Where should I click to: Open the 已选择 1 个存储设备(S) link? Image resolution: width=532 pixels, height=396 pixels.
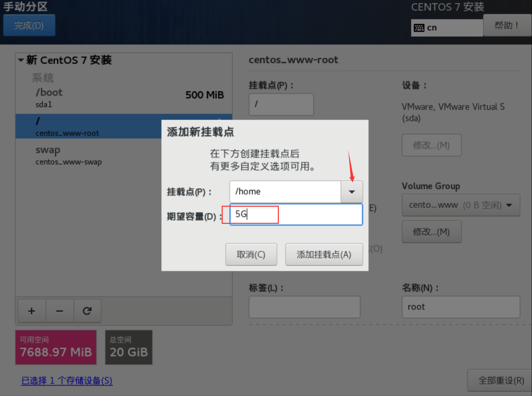click(67, 381)
